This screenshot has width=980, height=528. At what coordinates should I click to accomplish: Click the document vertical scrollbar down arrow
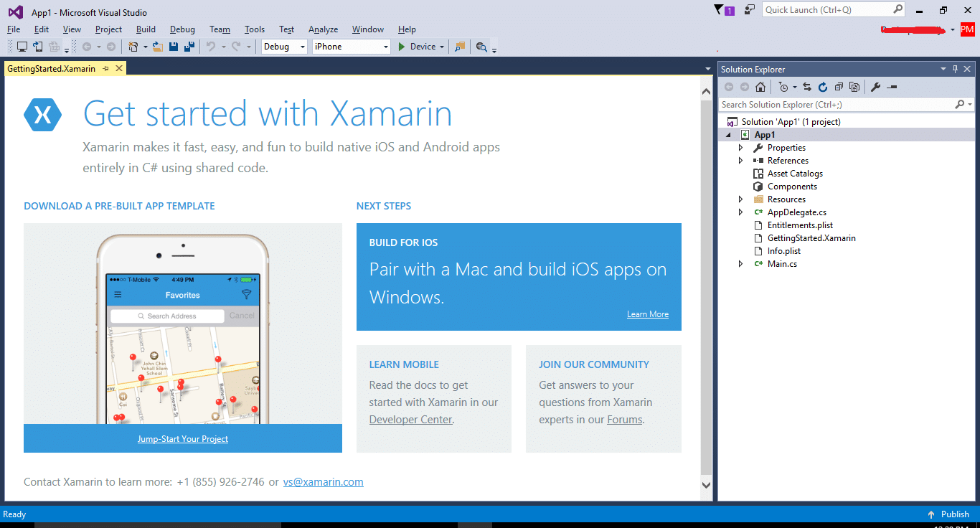706,486
